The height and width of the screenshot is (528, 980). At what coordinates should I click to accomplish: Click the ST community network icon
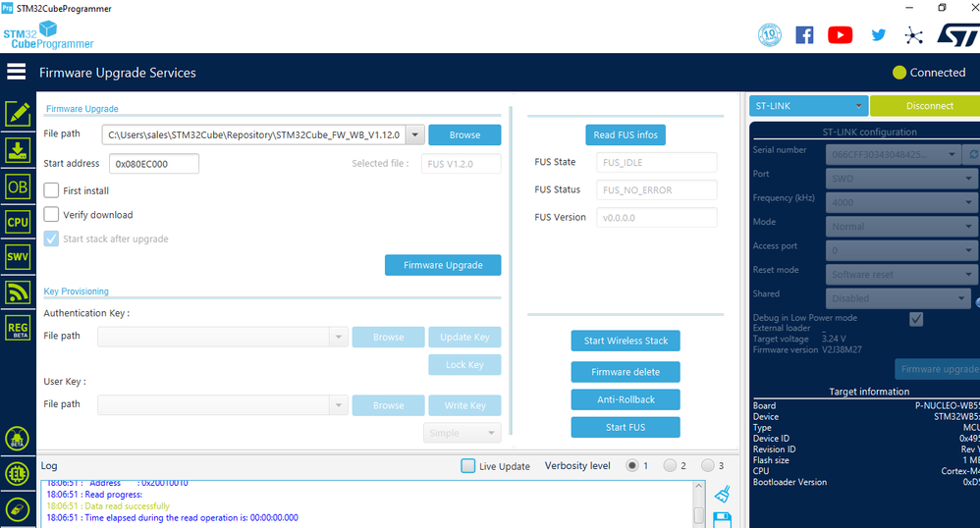click(914, 35)
